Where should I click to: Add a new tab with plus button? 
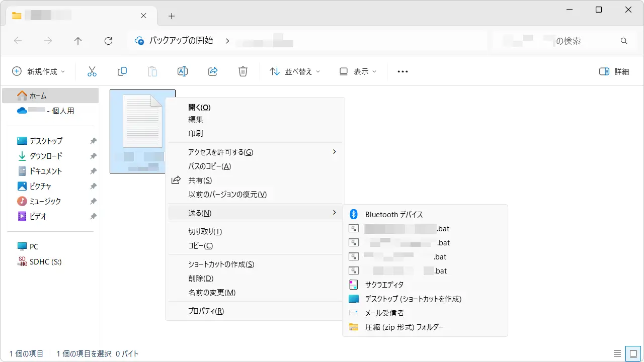click(x=171, y=16)
